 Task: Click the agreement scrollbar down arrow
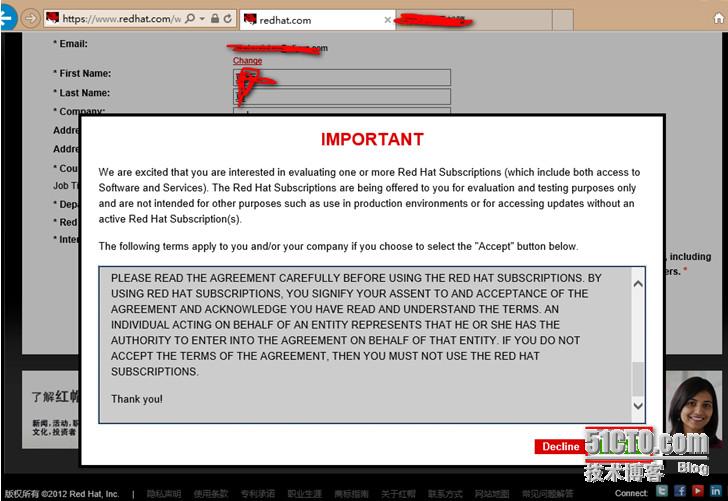click(638, 406)
